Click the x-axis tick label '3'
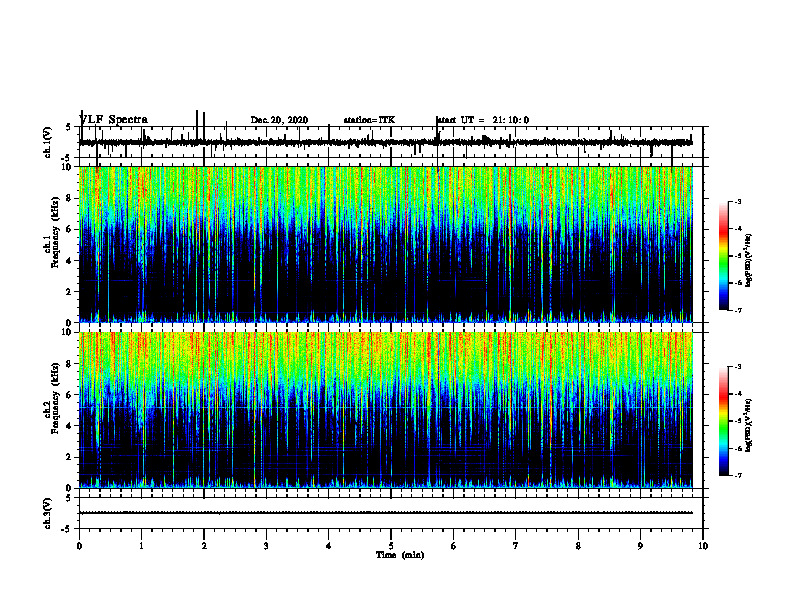The image size is (792, 612). click(x=266, y=546)
